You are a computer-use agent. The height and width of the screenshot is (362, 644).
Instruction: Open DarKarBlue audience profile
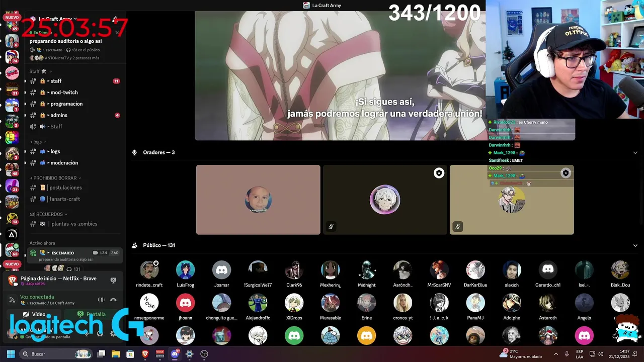coord(475,274)
